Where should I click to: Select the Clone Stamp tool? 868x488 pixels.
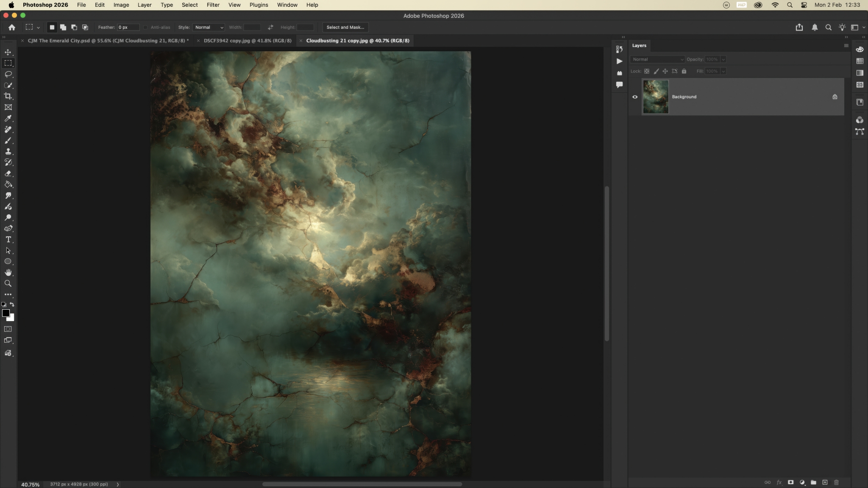(8, 151)
